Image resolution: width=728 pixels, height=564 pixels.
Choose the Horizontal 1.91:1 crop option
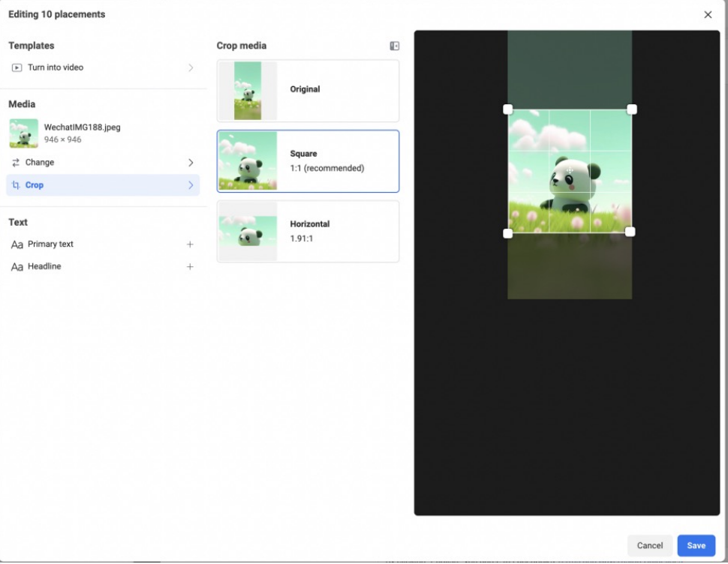tap(308, 232)
